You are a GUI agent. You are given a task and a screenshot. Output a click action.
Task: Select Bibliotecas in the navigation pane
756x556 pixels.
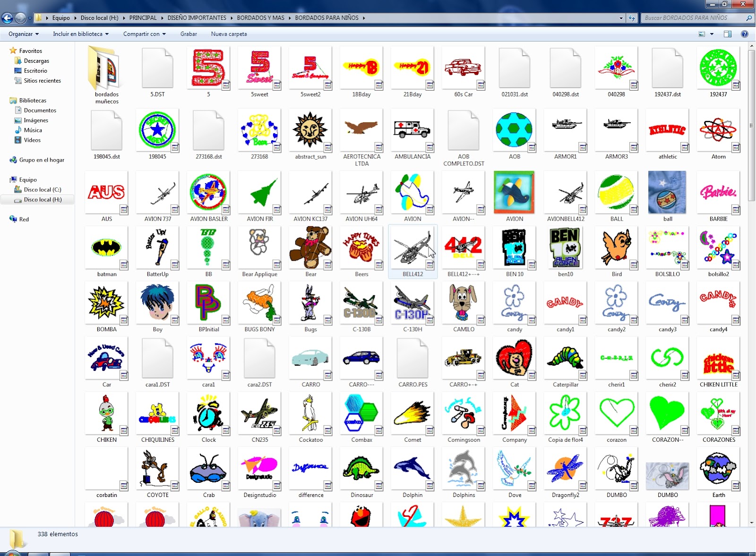(33, 101)
